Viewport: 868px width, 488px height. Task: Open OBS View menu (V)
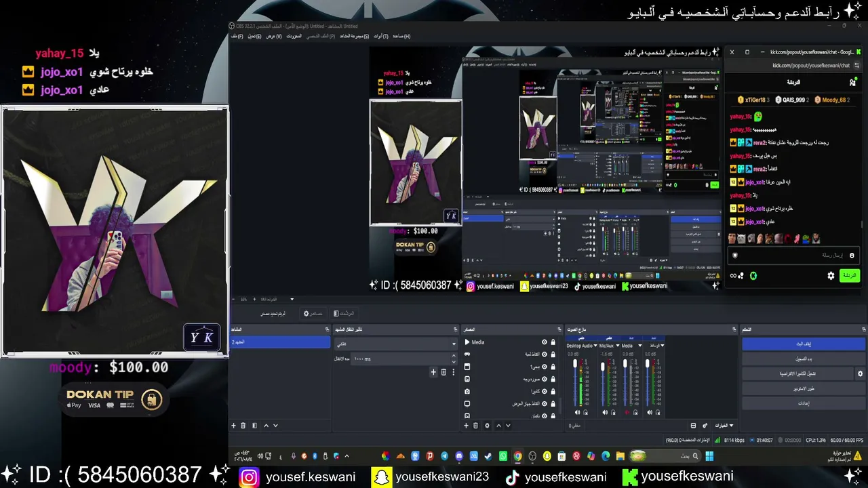click(x=274, y=36)
